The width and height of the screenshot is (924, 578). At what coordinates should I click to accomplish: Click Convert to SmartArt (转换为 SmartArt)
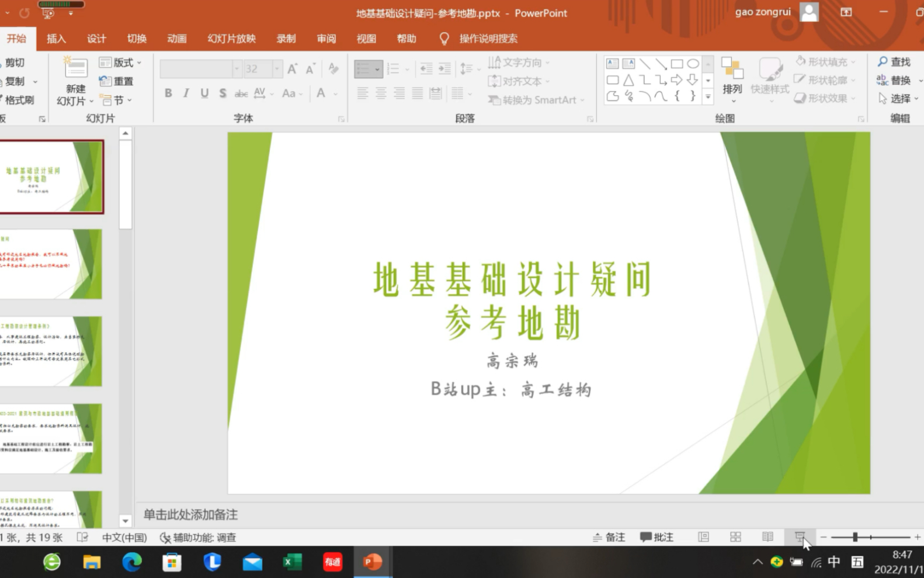pyautogui.click(x=536, y=100)
